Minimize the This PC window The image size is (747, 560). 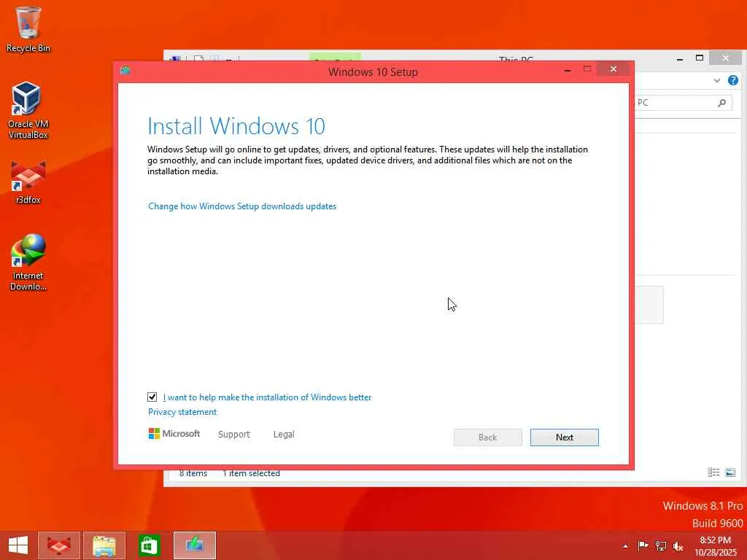[680, 58]
